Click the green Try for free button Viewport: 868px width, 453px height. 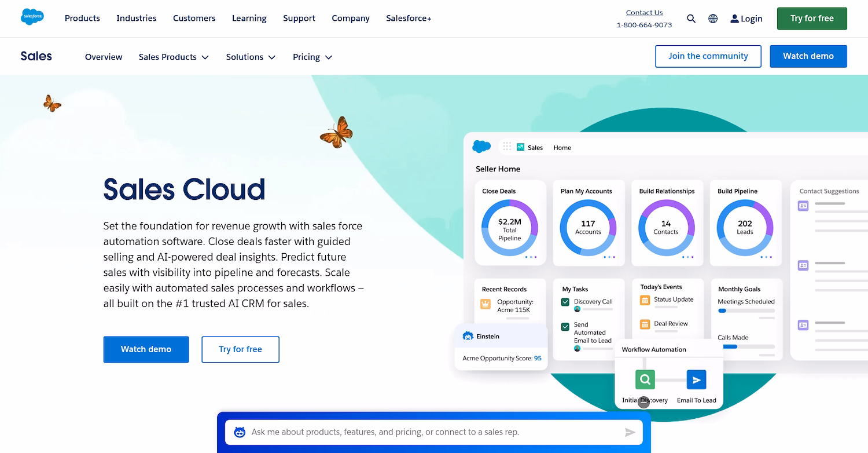coord(811,18)
